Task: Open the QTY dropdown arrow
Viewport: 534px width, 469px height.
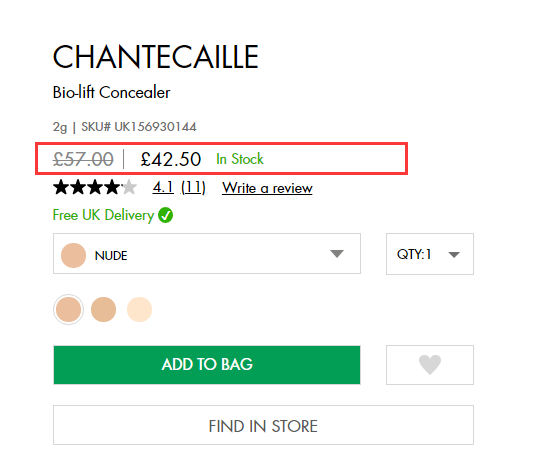Action: [x=454, y=254]
